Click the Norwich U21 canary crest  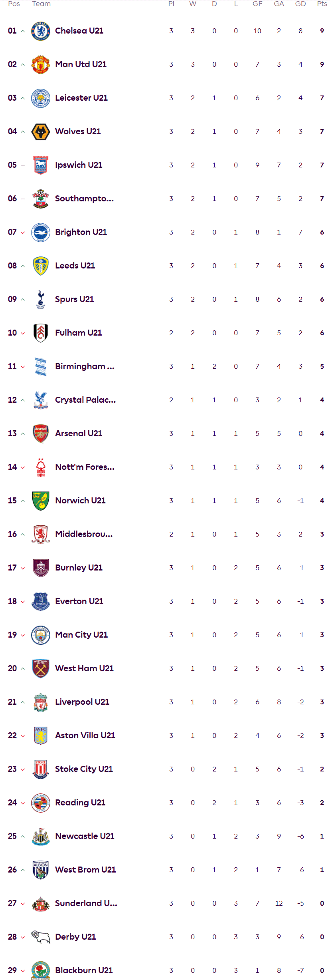[x=41, y=501]
